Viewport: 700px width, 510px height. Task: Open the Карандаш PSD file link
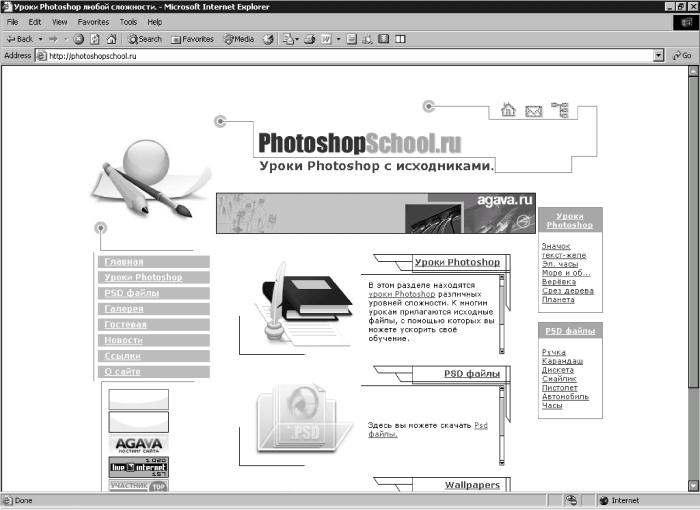562,361
